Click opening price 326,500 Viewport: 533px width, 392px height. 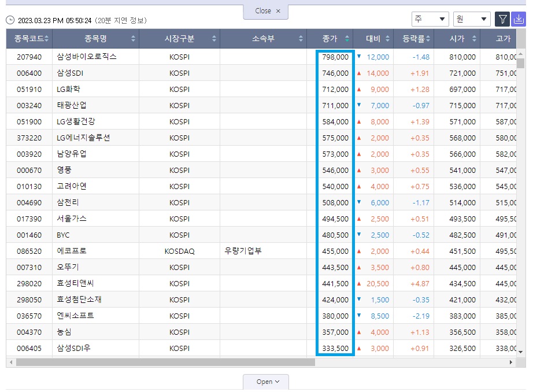(462, 349)
